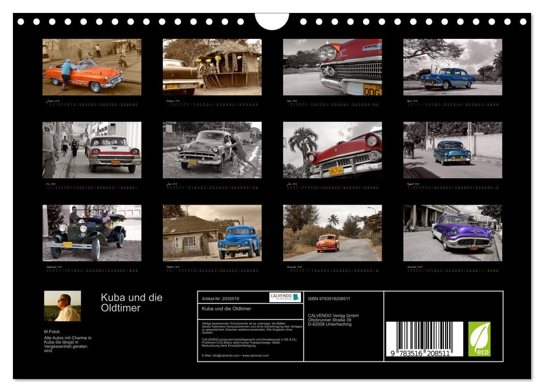
Task: Open the orange convertible January photo
Action: (x=92, y=67)
